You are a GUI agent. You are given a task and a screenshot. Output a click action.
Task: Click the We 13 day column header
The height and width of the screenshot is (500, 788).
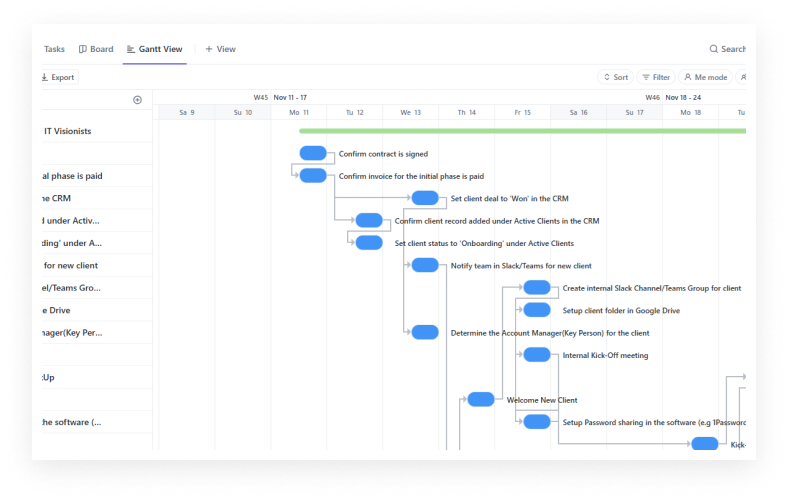pyautogui.click(x=411, y=113)
